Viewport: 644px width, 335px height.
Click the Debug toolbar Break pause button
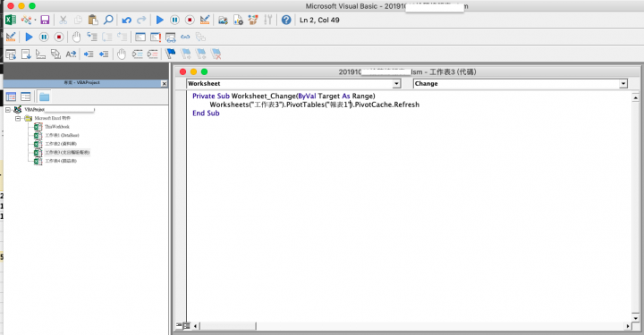click(44, 37)
